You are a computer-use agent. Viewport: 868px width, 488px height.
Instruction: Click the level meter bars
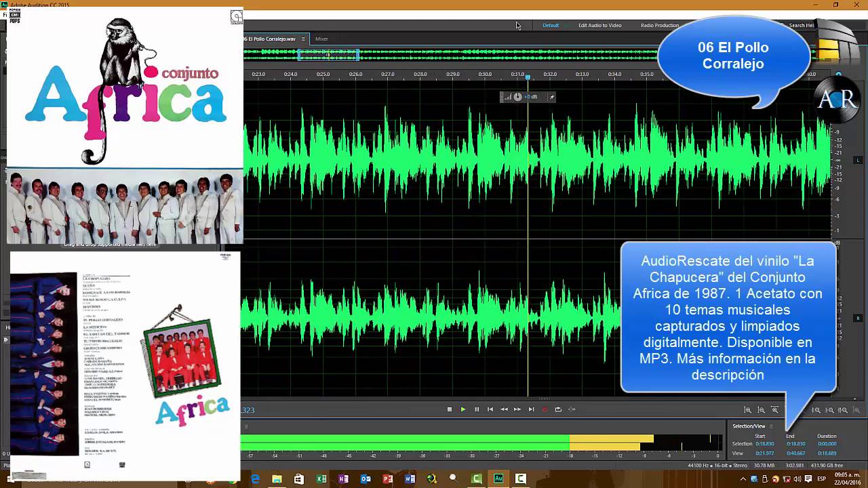click(x=480, y=442)
